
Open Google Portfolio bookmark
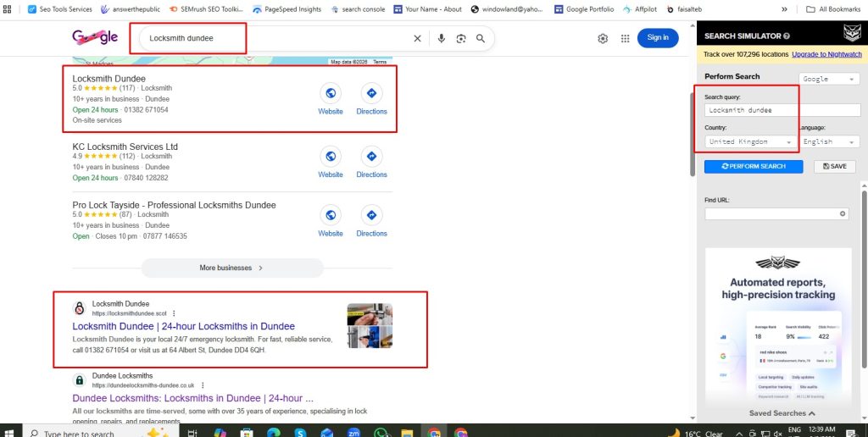(584, 9)
